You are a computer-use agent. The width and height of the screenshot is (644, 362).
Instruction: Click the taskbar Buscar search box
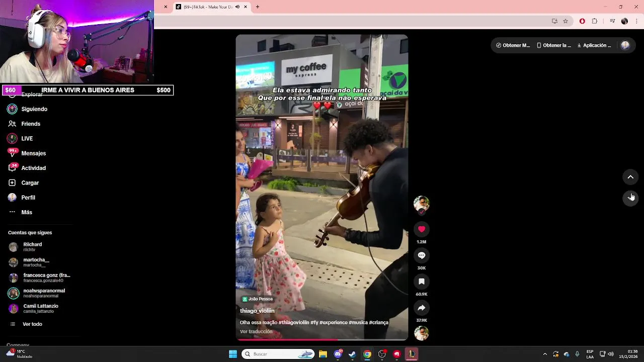(278, 354)
